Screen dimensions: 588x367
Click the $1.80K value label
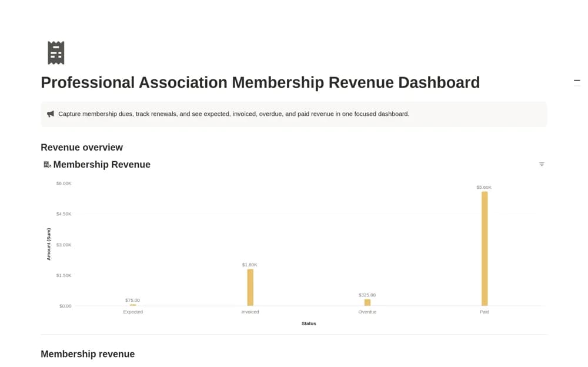click(250, 265)
